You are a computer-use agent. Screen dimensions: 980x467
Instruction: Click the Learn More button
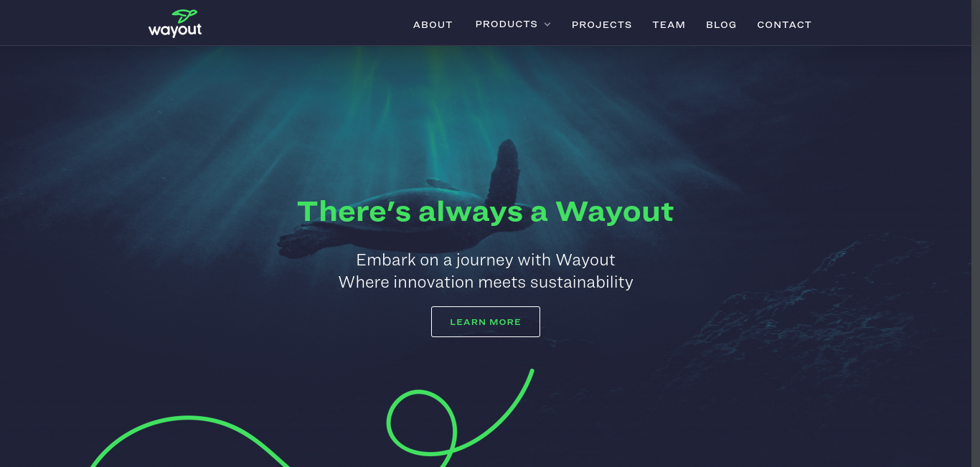[x=486, y=321]
